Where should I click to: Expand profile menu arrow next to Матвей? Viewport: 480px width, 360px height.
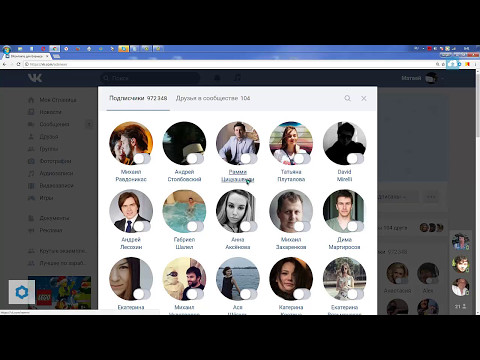coord(443,78)
